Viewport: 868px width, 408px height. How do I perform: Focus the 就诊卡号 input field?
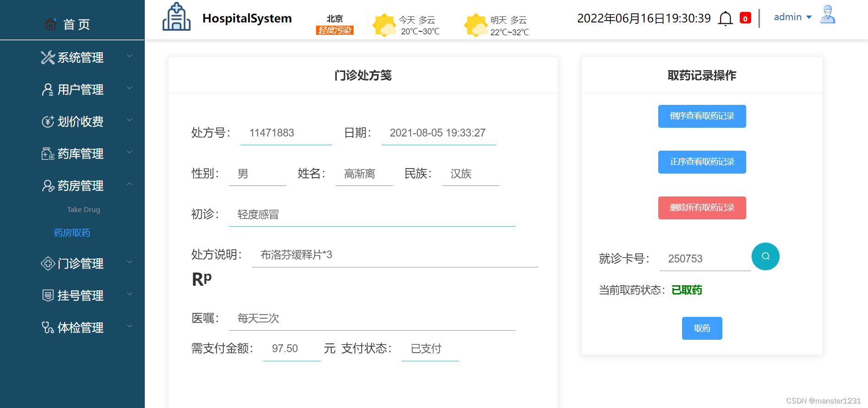point(705,259)
